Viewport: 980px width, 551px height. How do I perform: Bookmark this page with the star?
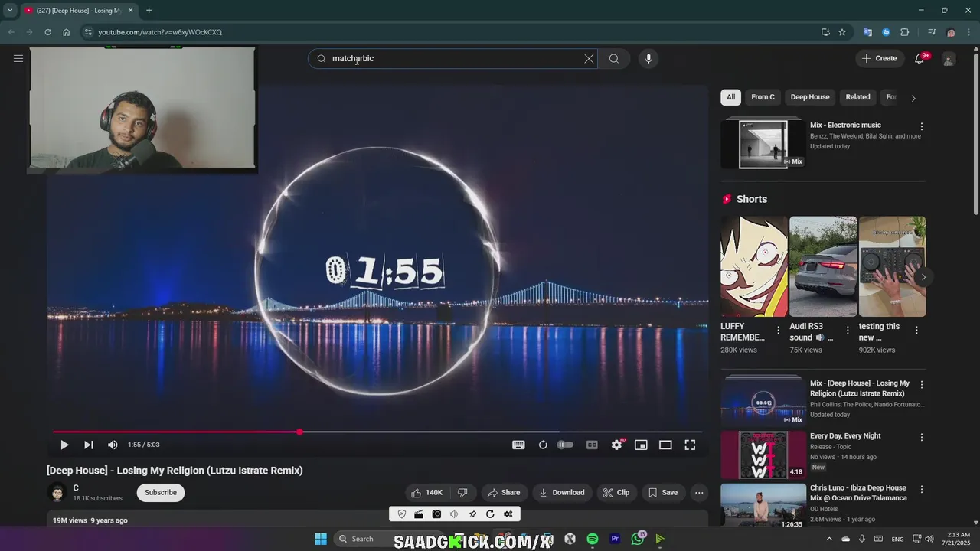(842, 32)
